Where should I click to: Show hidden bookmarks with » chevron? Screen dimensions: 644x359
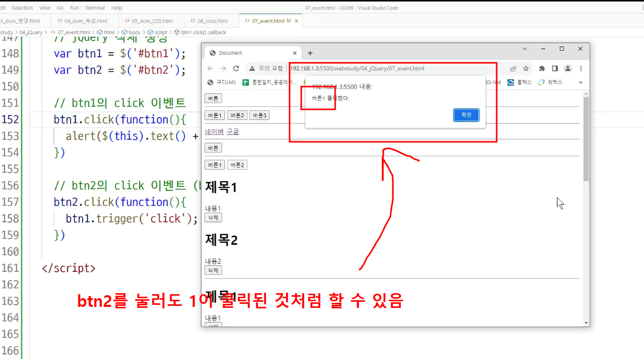coord(580,82)
